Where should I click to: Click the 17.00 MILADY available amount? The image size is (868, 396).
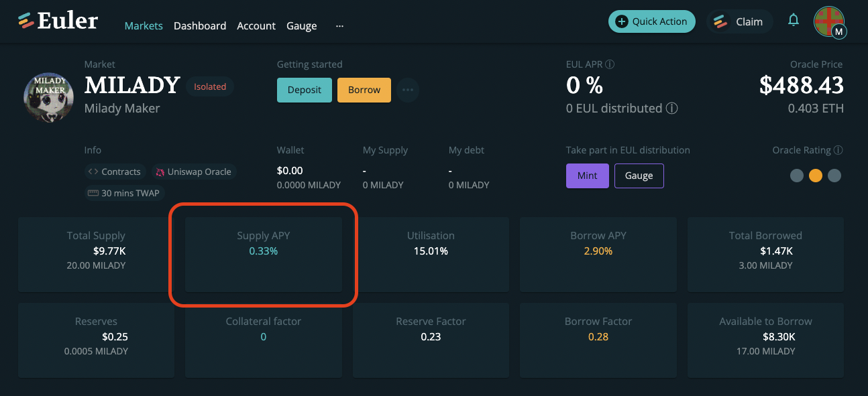point(765,351)
